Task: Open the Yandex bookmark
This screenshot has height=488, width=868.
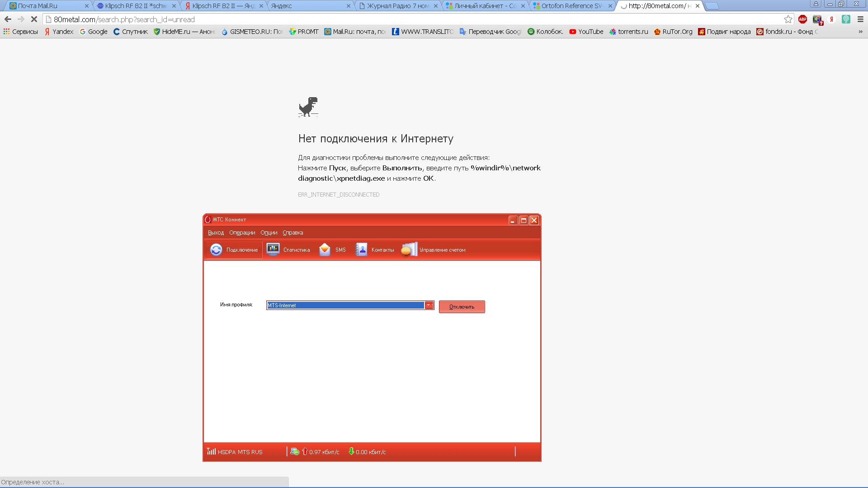Action: pos(59,32)
